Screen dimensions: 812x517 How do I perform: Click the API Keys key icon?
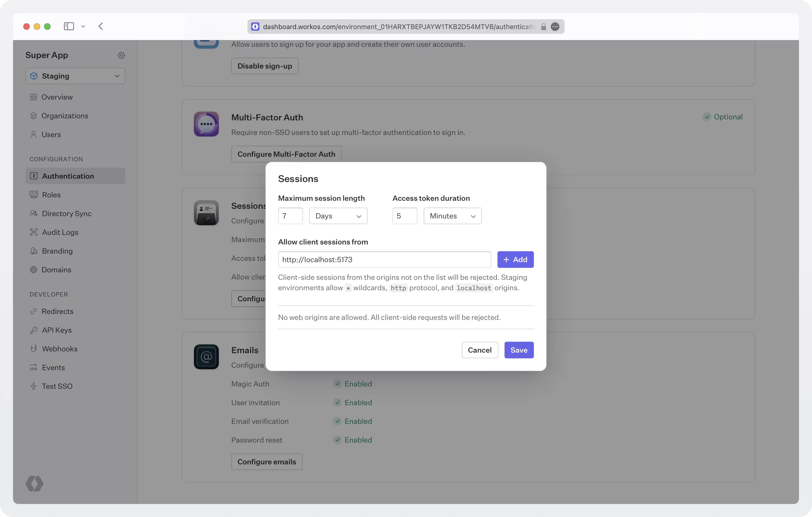[34, 330]
